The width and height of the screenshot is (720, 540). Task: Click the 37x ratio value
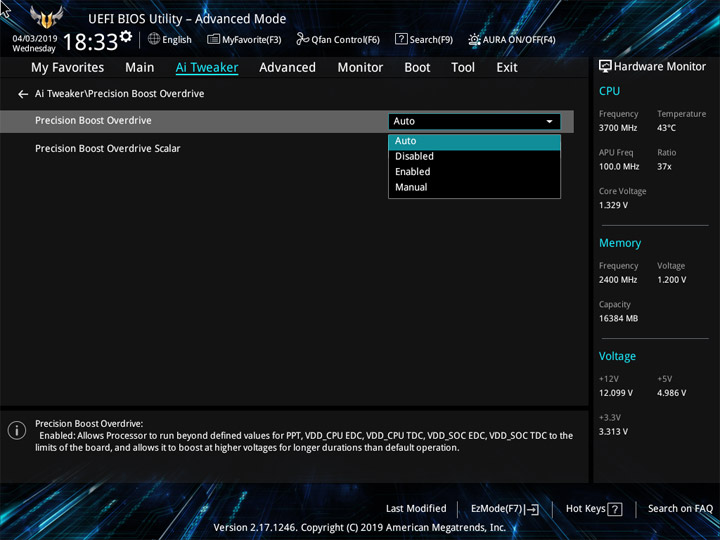click(664, 167)
